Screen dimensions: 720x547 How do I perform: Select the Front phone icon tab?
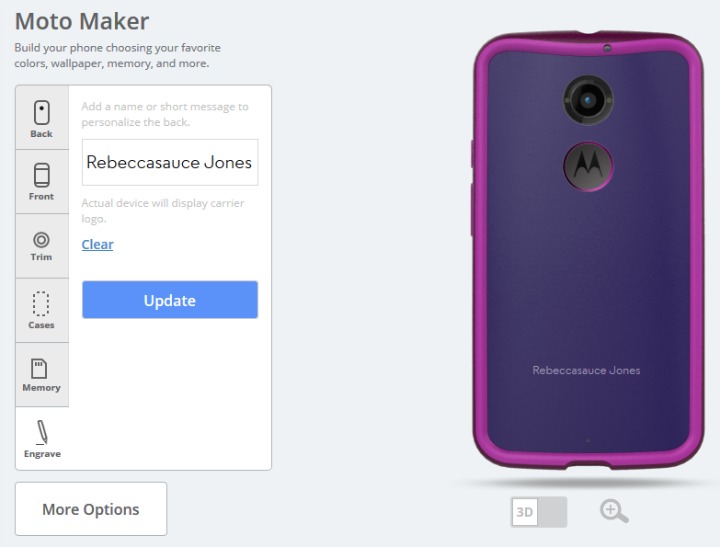[42, 182]
